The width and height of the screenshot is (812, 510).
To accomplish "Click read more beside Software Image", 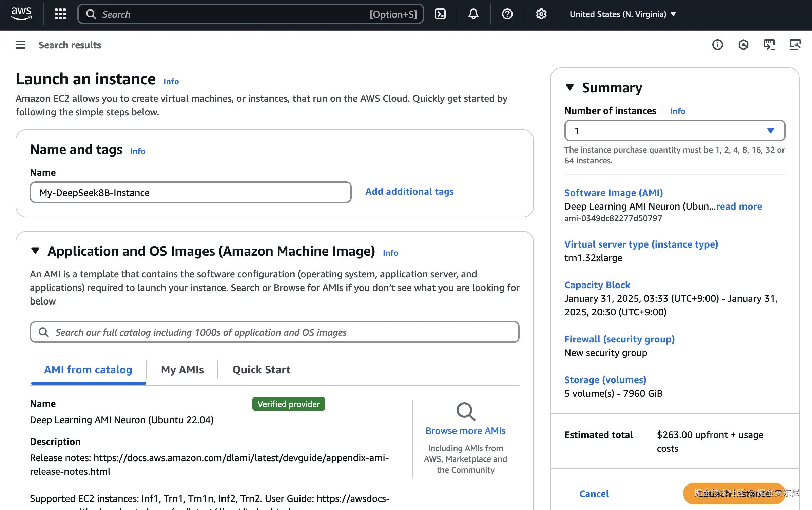I will tap(739, 206).
